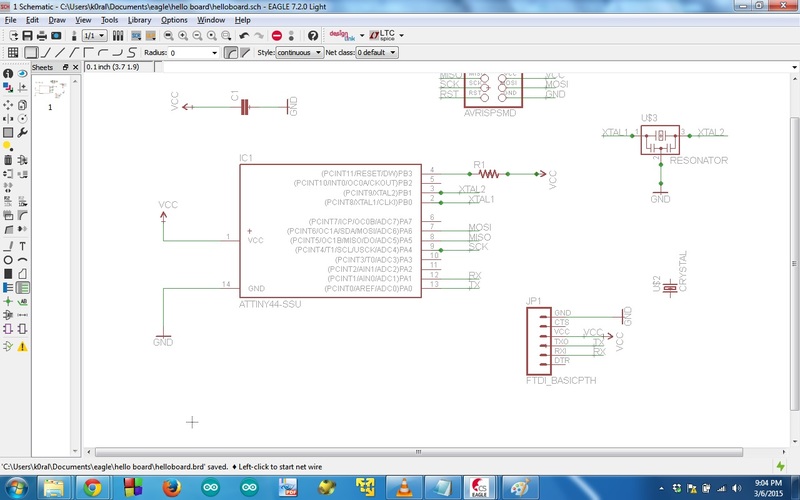Select the Copy tool

[22, 105]
